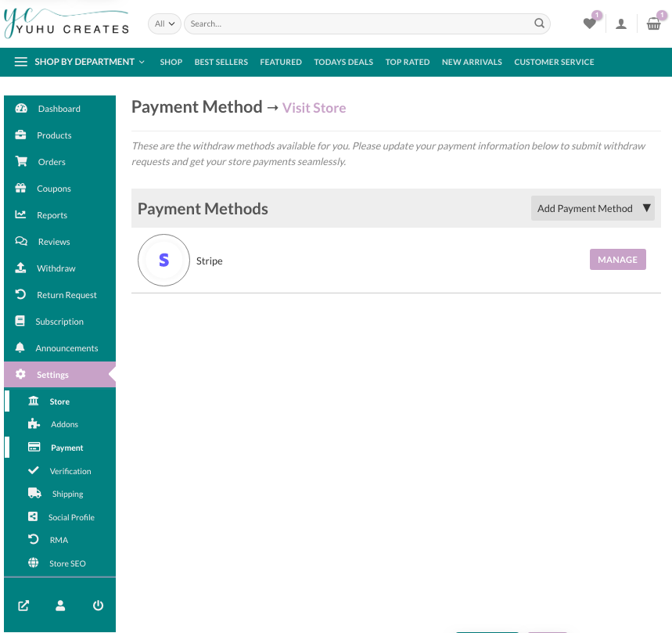
Task: Click the power logout icon
Action: [98, 605]
